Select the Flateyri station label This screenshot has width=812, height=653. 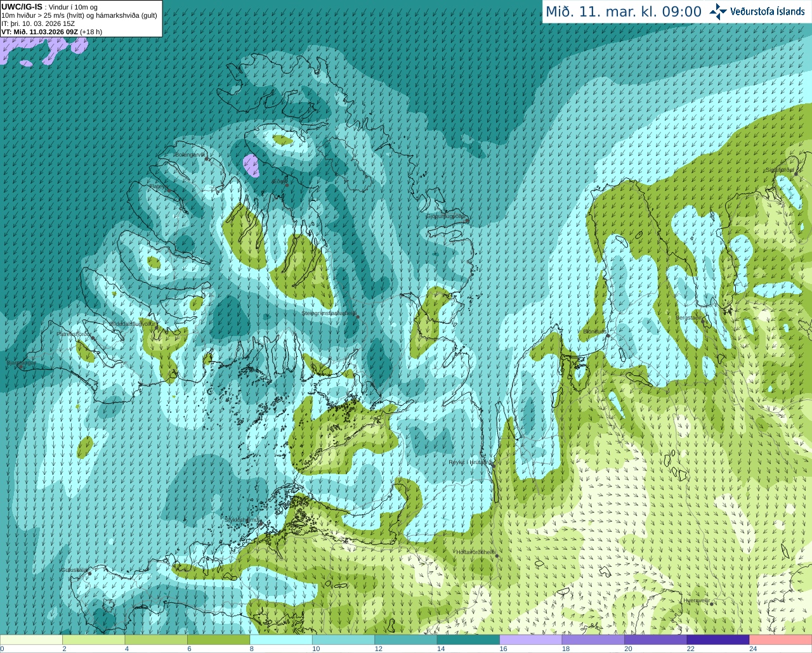(159, 186)
